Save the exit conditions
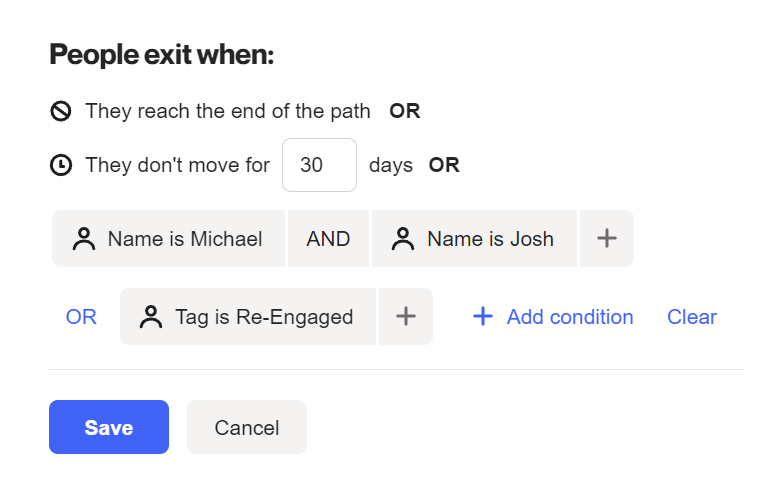Screen dimensions: 781x483 point(109,427)
